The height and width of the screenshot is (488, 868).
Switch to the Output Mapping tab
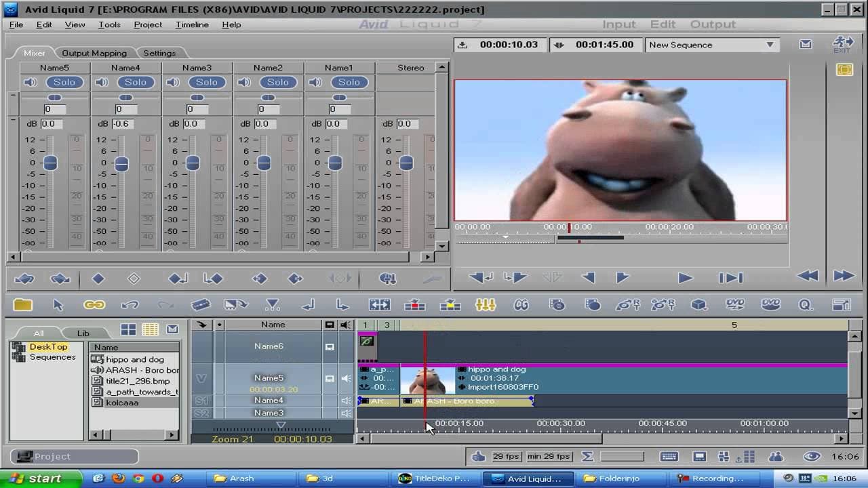94,53
